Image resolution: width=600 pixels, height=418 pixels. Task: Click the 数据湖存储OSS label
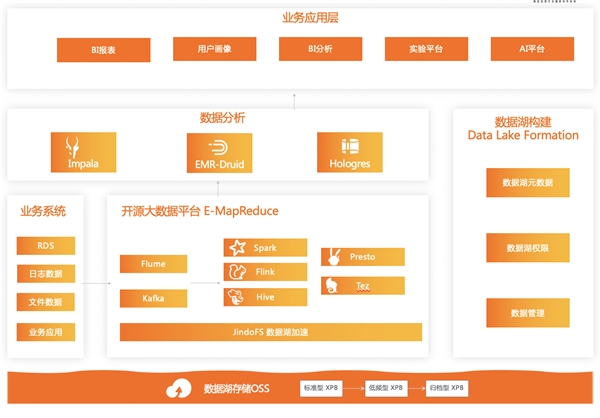236,389
